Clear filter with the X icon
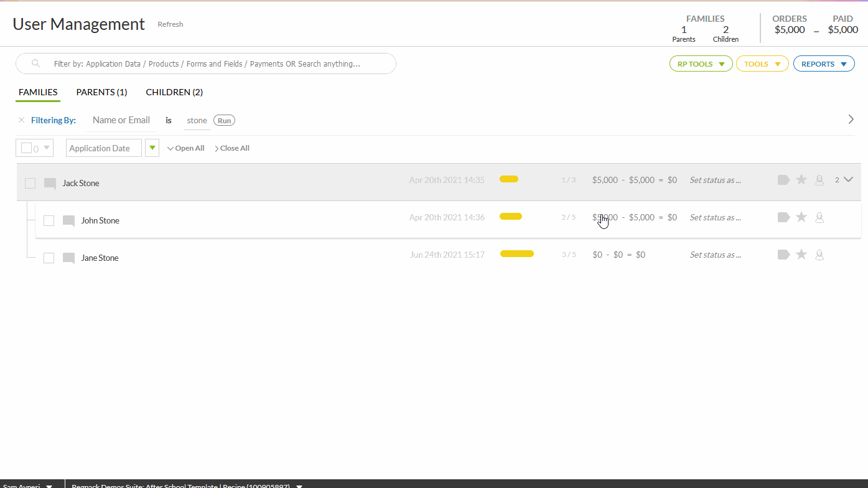 pos(21,120)
